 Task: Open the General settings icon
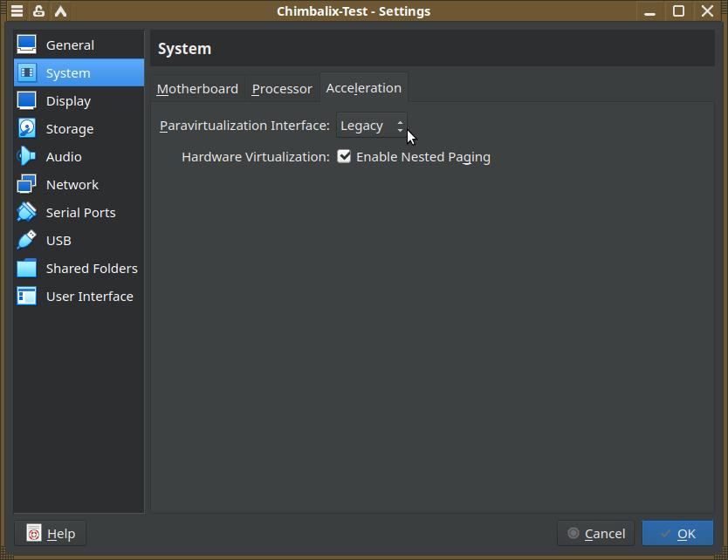tap(27, 44)
